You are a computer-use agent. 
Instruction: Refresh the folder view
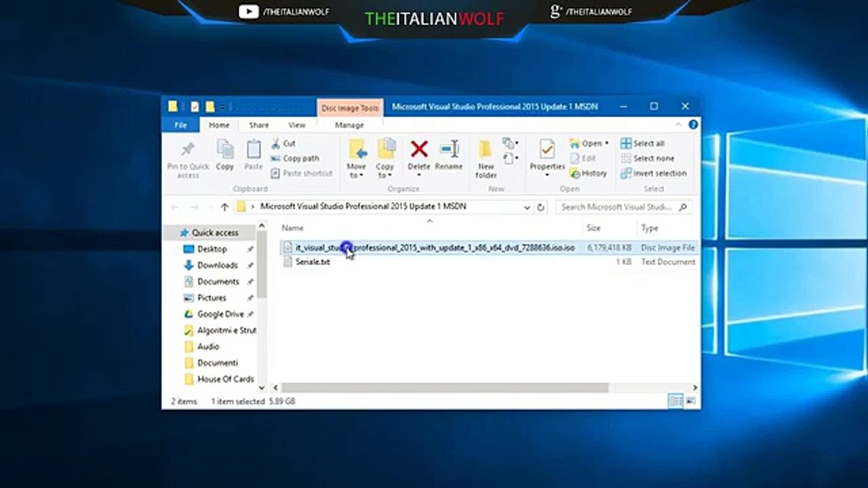point(541,207)
